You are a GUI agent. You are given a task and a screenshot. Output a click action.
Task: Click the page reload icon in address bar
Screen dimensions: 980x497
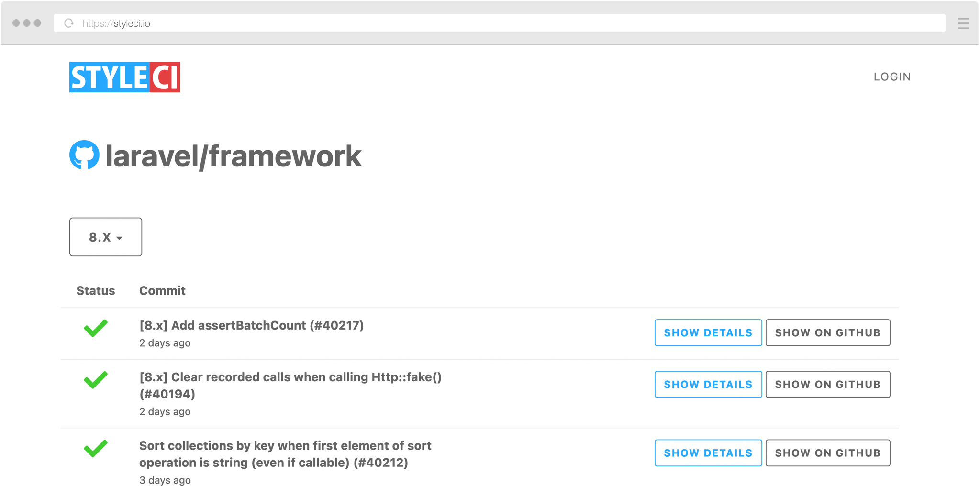tap(68, 22)
